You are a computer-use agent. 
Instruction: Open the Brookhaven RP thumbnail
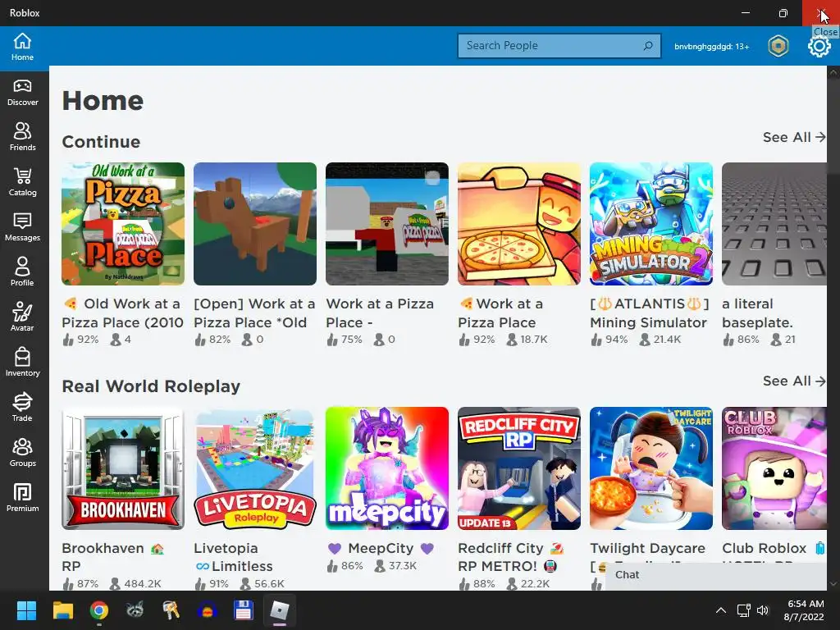point(123,468)
